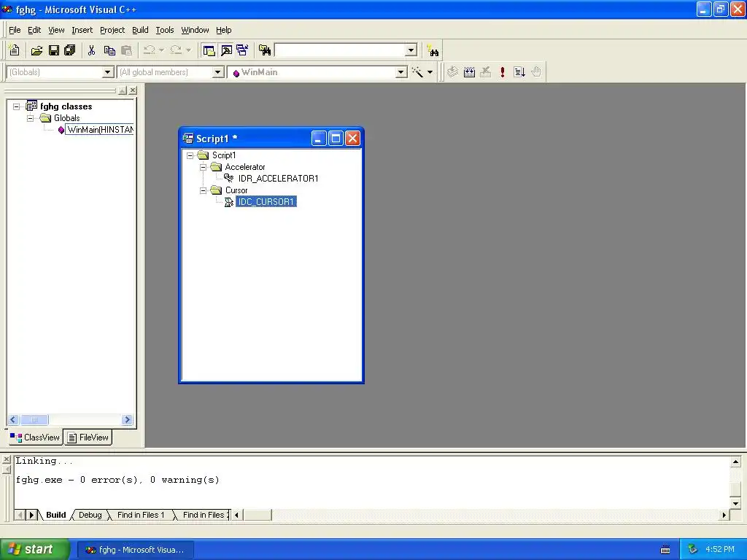
Task: Click the Cut scissors icon
Action: pyautogui.click(x=91, y=50)
